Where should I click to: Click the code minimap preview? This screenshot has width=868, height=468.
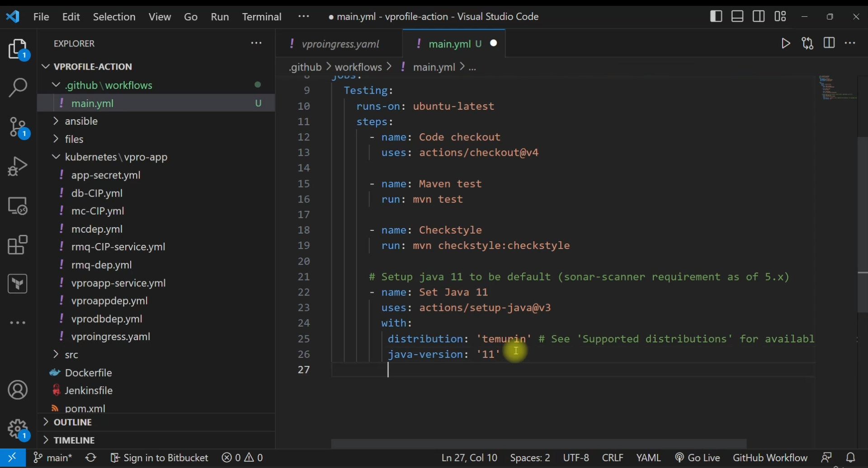tap(838, 88)
